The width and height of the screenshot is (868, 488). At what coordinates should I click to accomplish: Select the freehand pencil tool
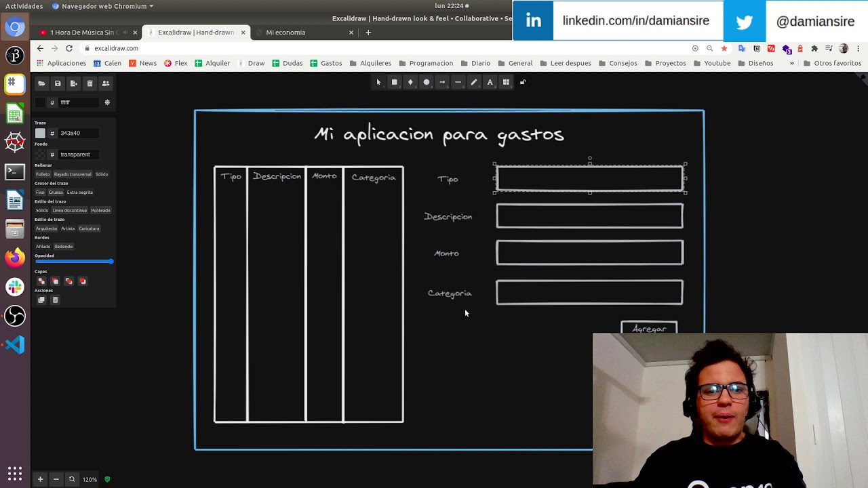point(474,82)
